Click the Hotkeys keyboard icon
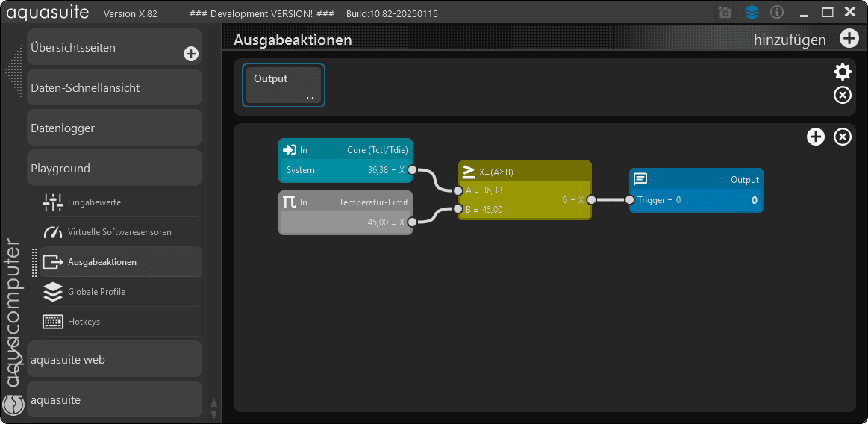Image resolution: width=868 pixels, height=424 pixels. [x=53, y=322]
